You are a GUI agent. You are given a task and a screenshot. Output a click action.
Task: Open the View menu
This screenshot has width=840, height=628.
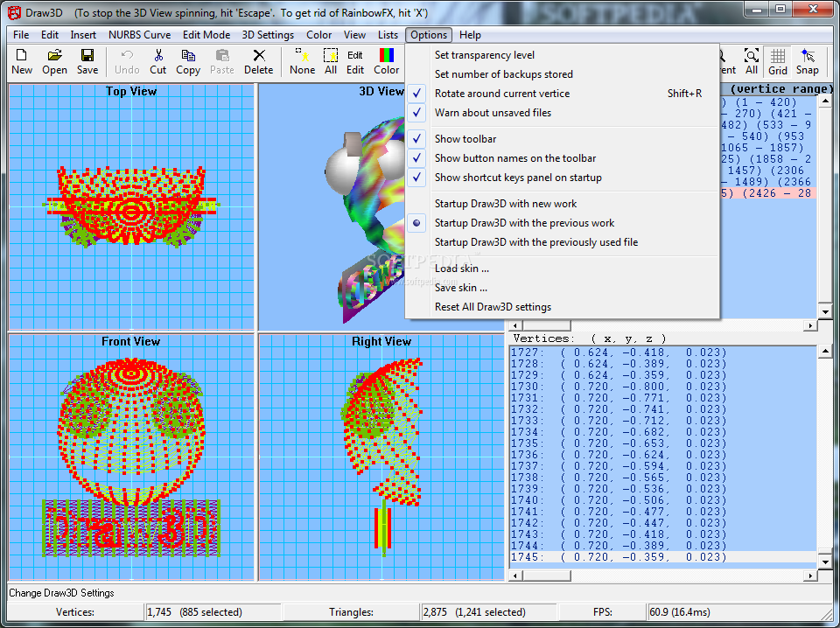point(354,35)
